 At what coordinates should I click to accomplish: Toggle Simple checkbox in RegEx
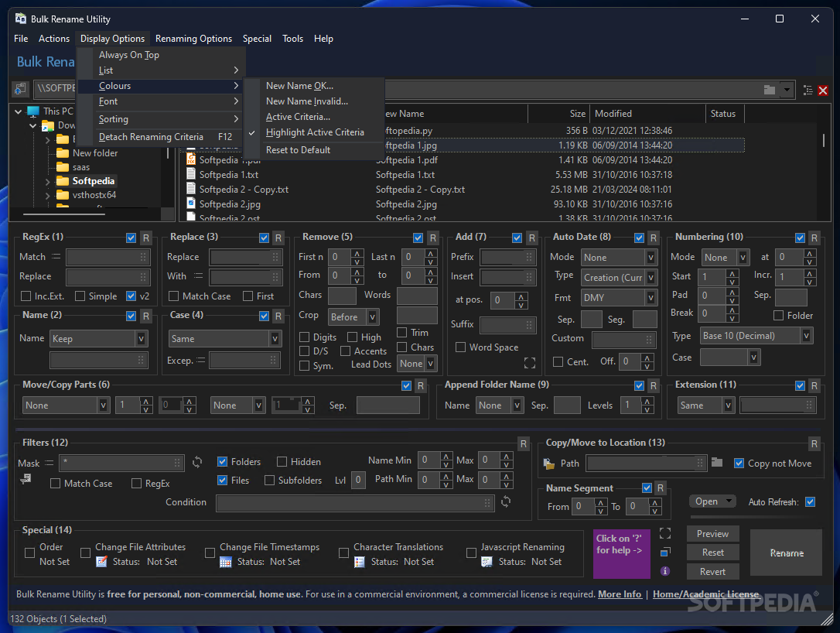tap(80, 296)
